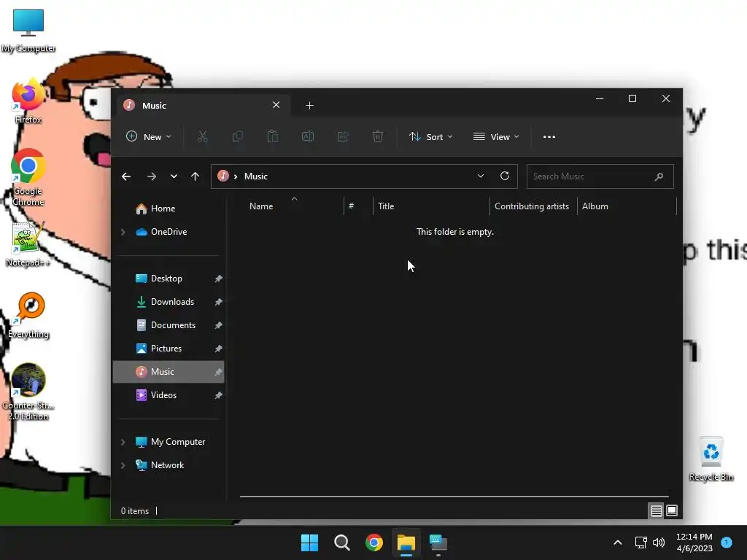Open taskbar Search
Image resolution: width=747 pixels, height=560 pixels.
[342, 542]
